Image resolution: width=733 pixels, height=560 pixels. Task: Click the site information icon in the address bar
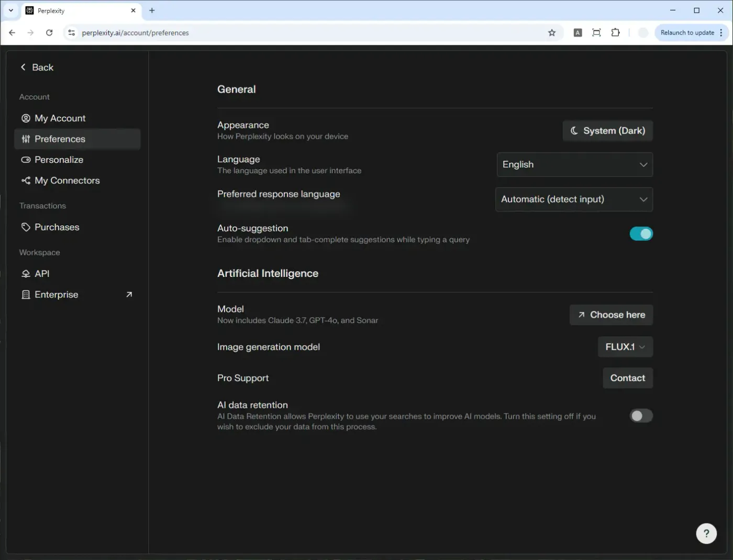pos(72,32)
